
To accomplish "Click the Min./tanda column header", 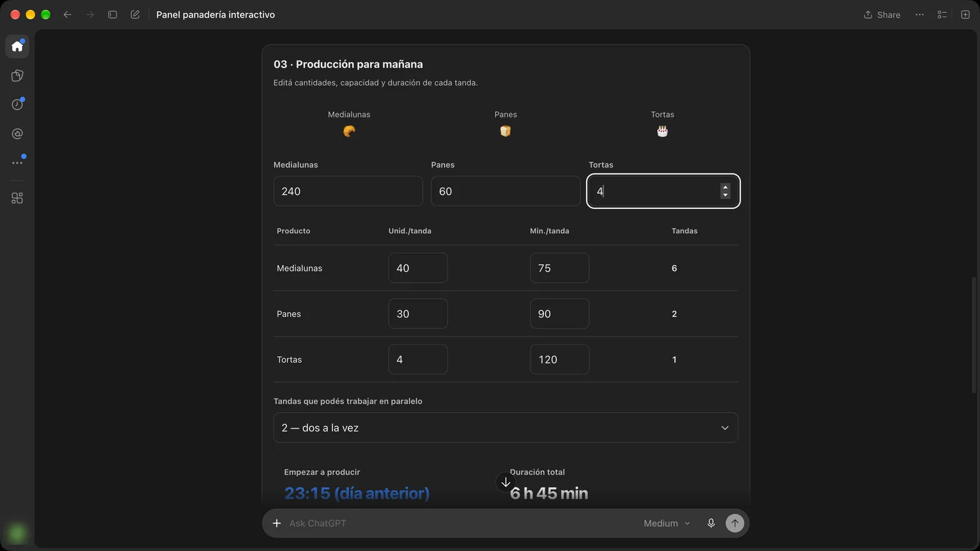I will pyautogui.click(x=549, y=231).
